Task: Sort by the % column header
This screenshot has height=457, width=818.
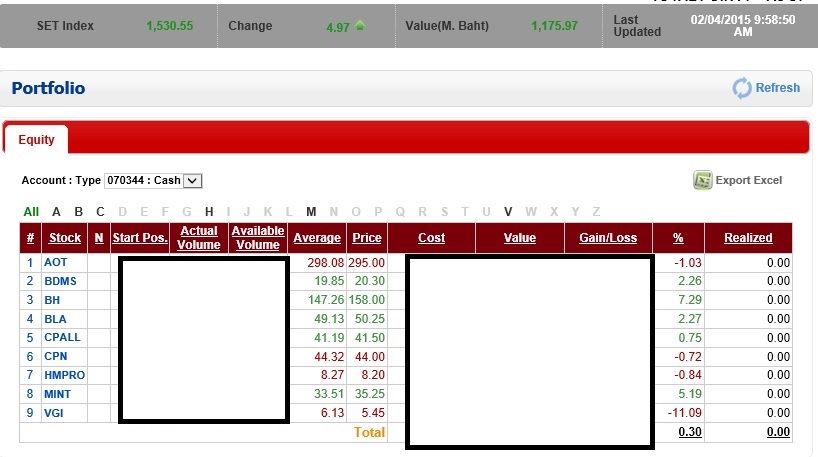Action: tap(678, 238)
